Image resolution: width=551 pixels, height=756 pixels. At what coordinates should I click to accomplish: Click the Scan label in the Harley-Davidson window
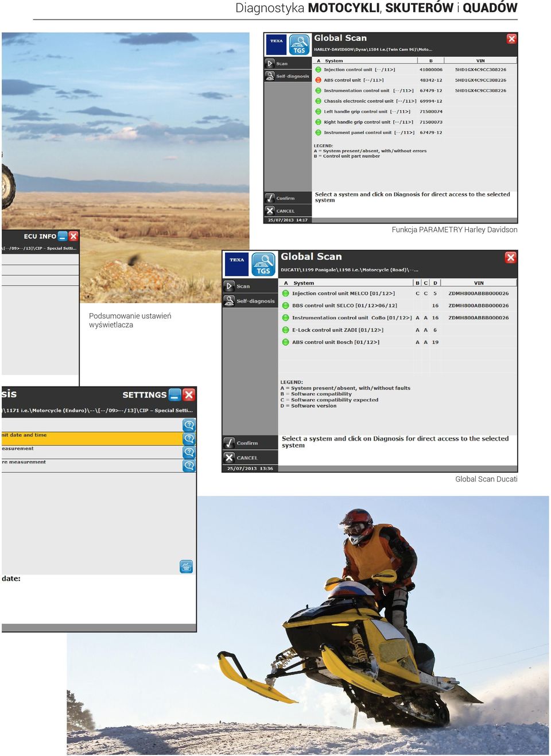click(282, 64)
